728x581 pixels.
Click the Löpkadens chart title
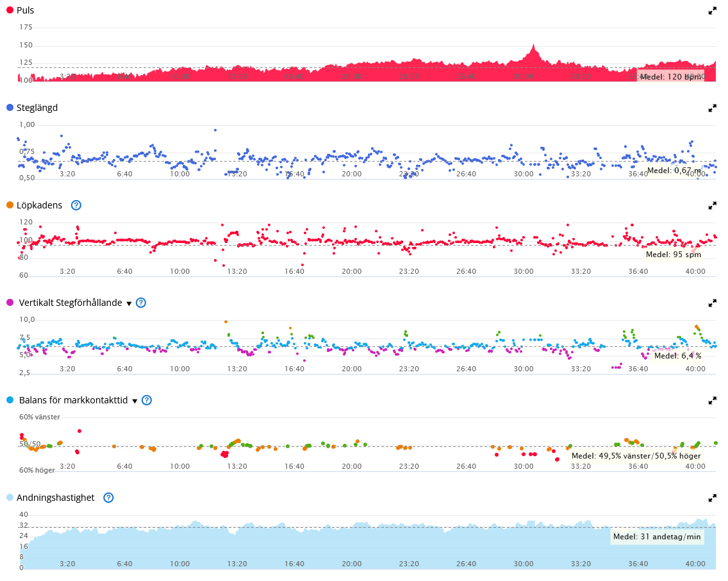(40, 205)
